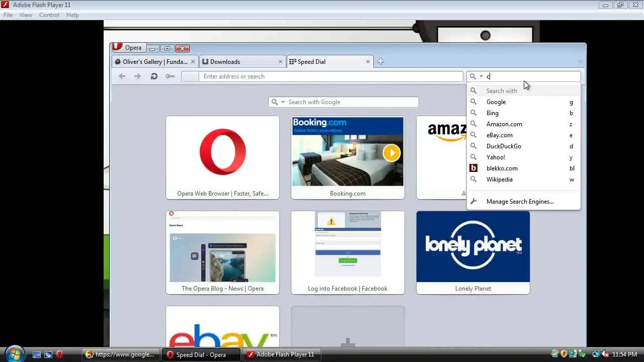The width and height of the screenshot is (644, 362).
Task: Expand the Speed Dial search engine dropdown arrow
Action: [x=283, y=102]
